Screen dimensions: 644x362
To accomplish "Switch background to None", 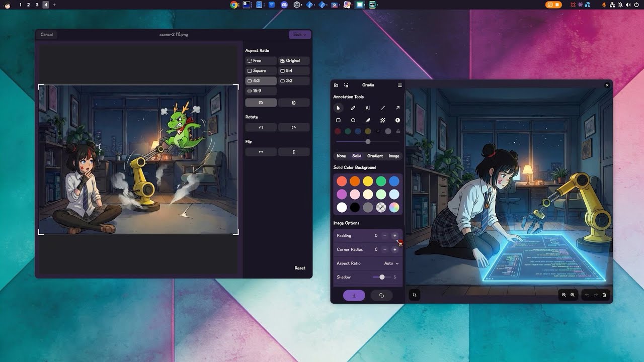I will coord(341,156).
